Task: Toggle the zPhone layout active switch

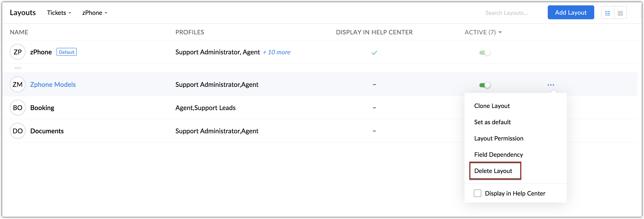Action: click(485, 52)
